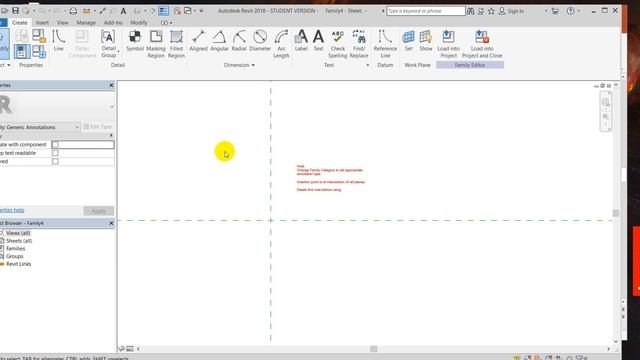Open the Properties help link

(x=12, y=210)
